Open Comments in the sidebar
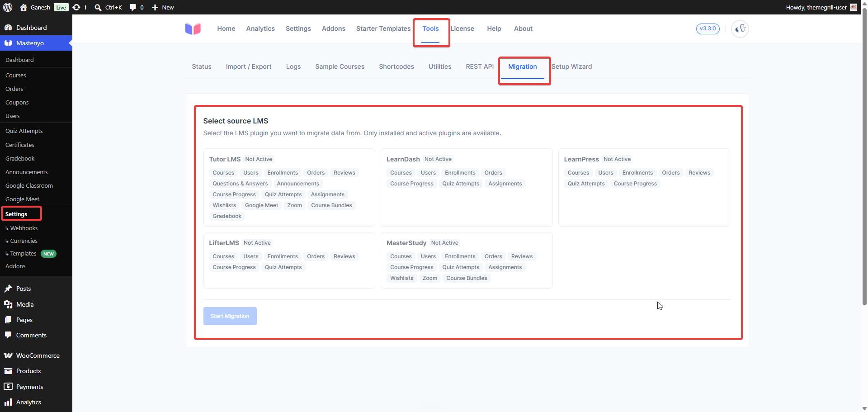Screen dimensions: 868x412 (x=36, y=335)
